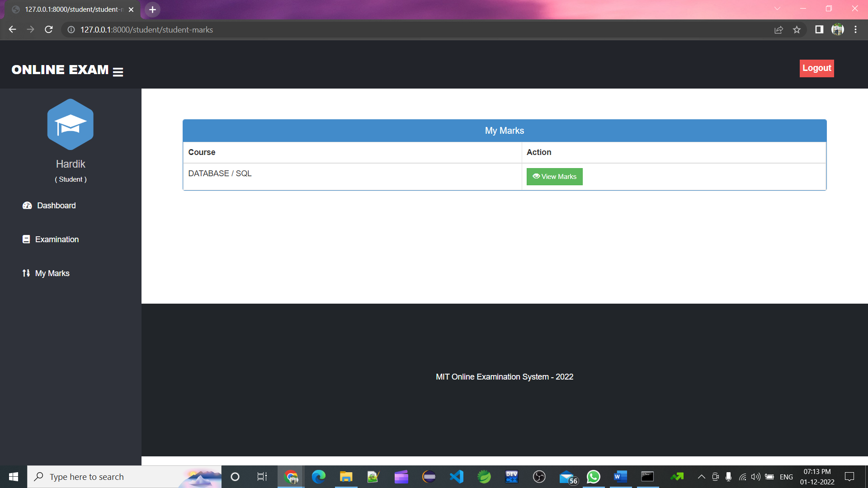This screenshot has width=868, height=488.
Task: Click the DATABASE / SQL course cell
Action: click(x=352, y=177)
